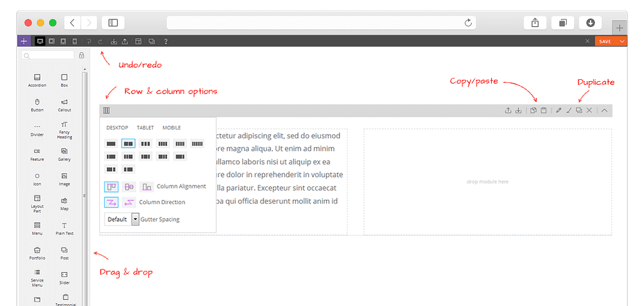This screenshot has width=644, height=306.
Task: Click the purple add module plus button
Action: click(x=24, y=41)
